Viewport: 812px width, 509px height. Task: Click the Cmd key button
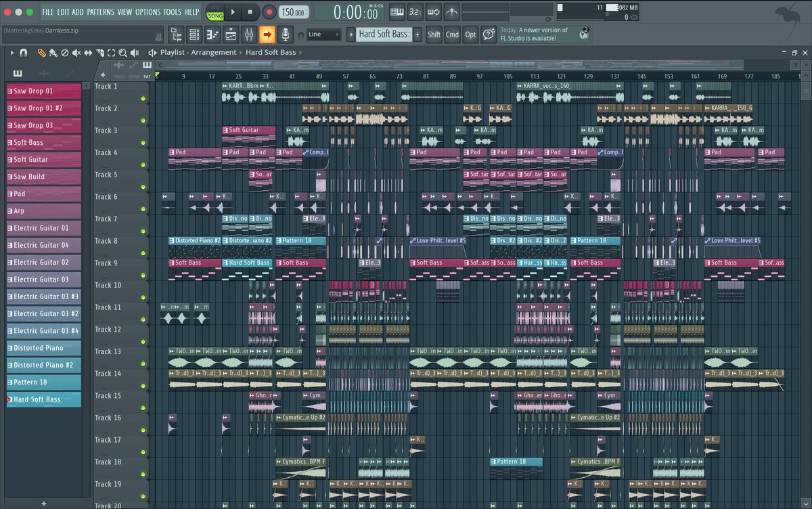click(x=452, y=35)
